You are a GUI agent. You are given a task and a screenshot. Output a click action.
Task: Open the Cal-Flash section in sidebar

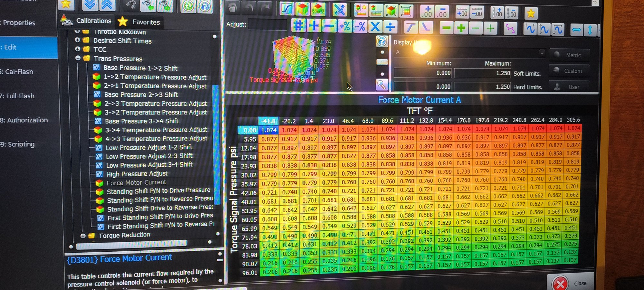19,72
